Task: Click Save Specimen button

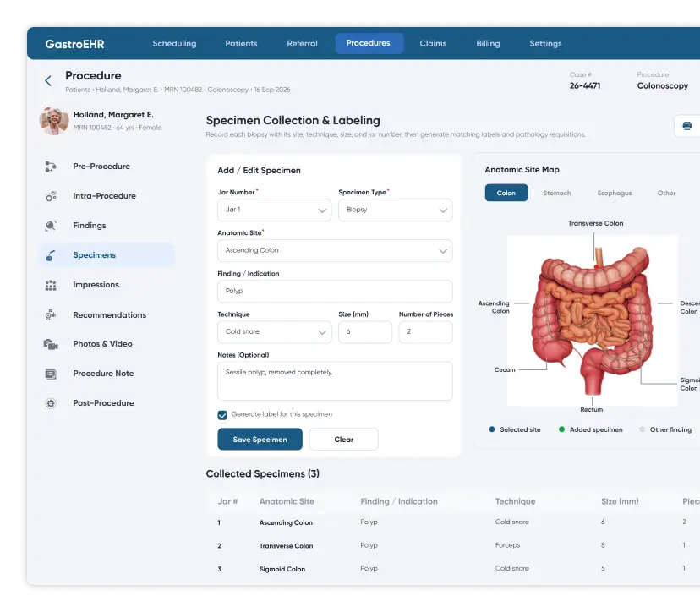Action: (x=260, y=440)
